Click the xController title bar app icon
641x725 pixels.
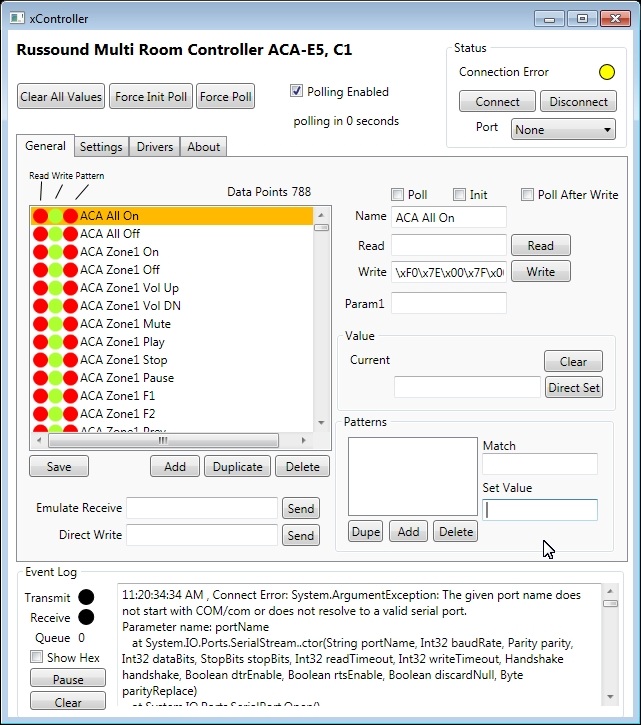17,18
